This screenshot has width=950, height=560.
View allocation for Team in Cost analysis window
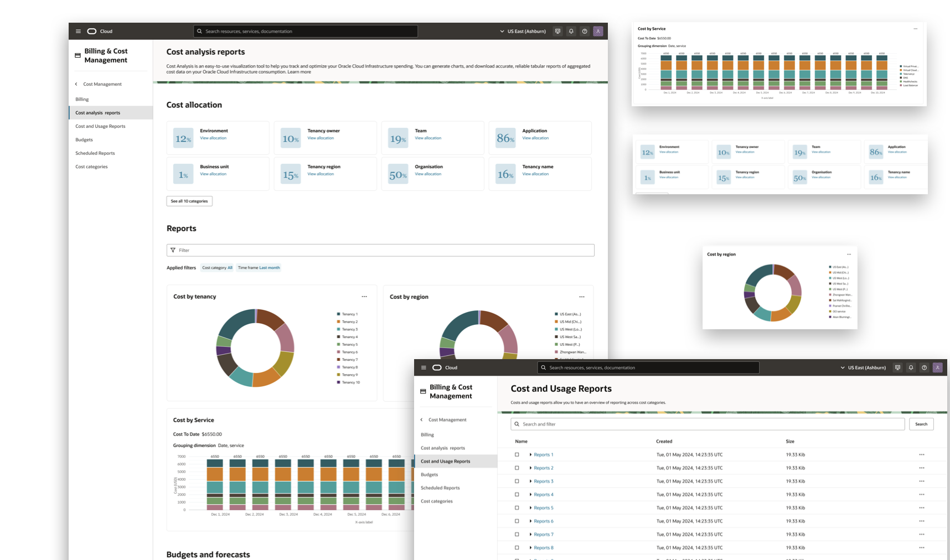click(428, 138)
